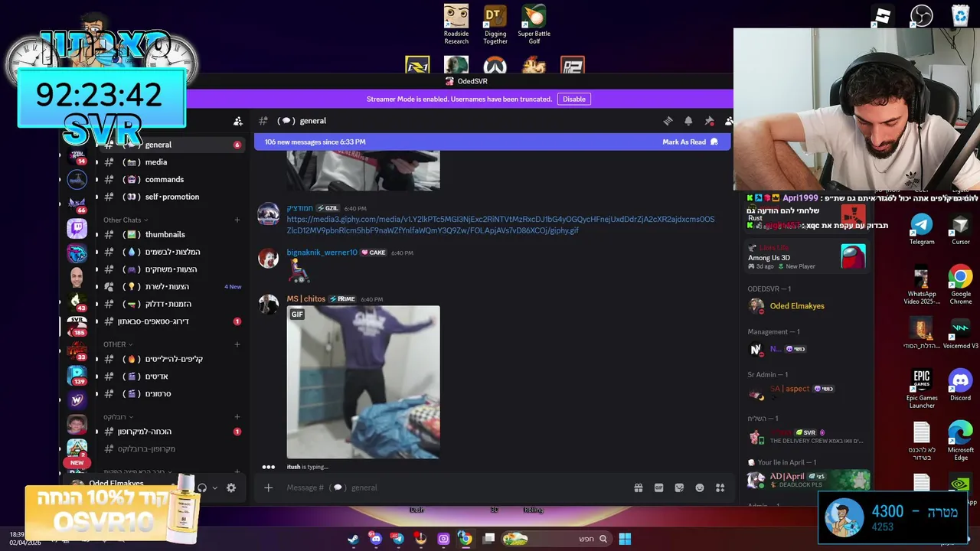Open the audio output options chevron
The image size is (980, 551).
[x=214, y=487]
